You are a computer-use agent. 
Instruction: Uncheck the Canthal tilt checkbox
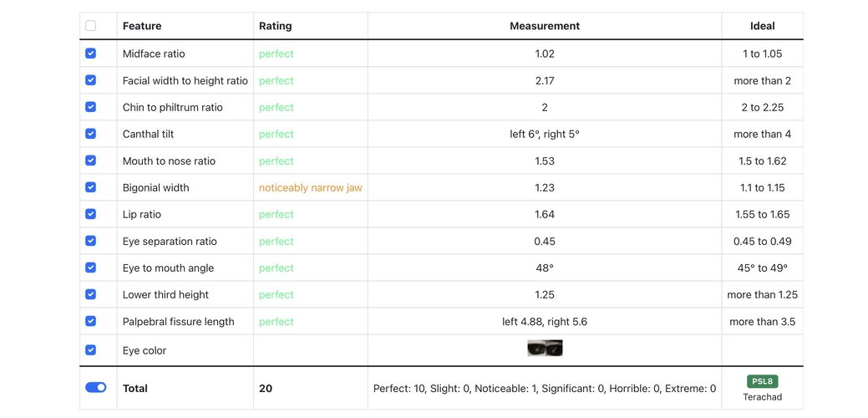click(x=90, y=134)
